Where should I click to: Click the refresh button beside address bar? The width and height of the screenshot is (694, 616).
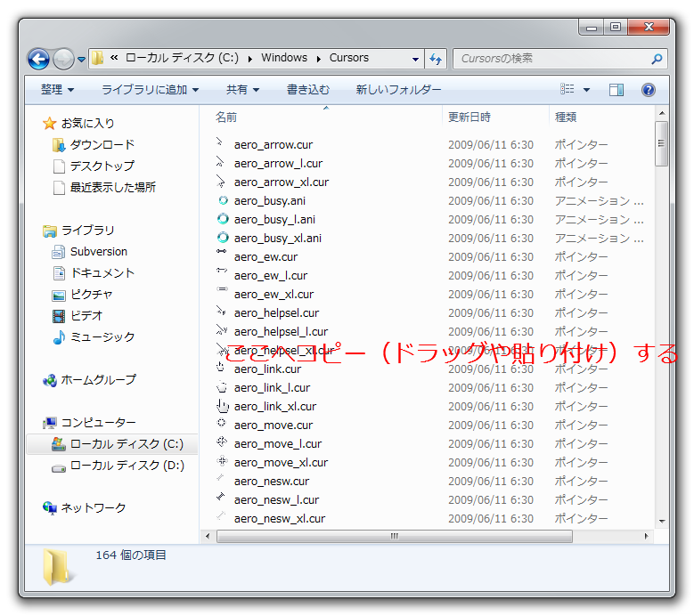point(436,59)
